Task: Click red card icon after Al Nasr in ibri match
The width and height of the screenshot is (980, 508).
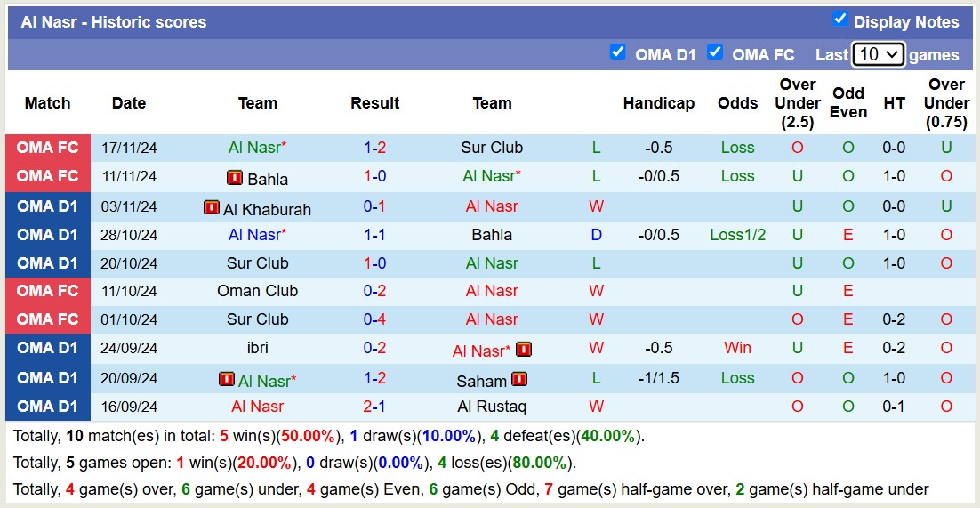Action: coord(524,350)
